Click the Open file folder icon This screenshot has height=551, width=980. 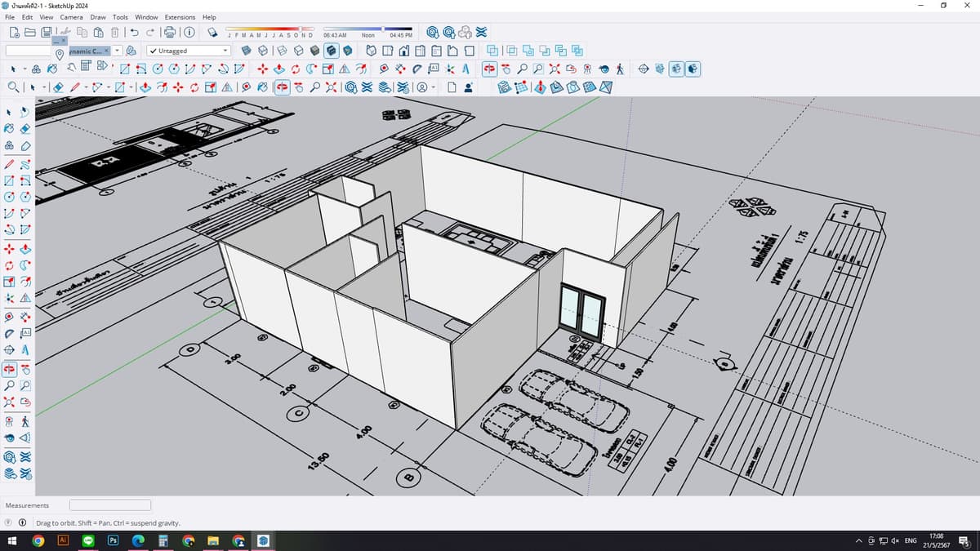(31, 33)
